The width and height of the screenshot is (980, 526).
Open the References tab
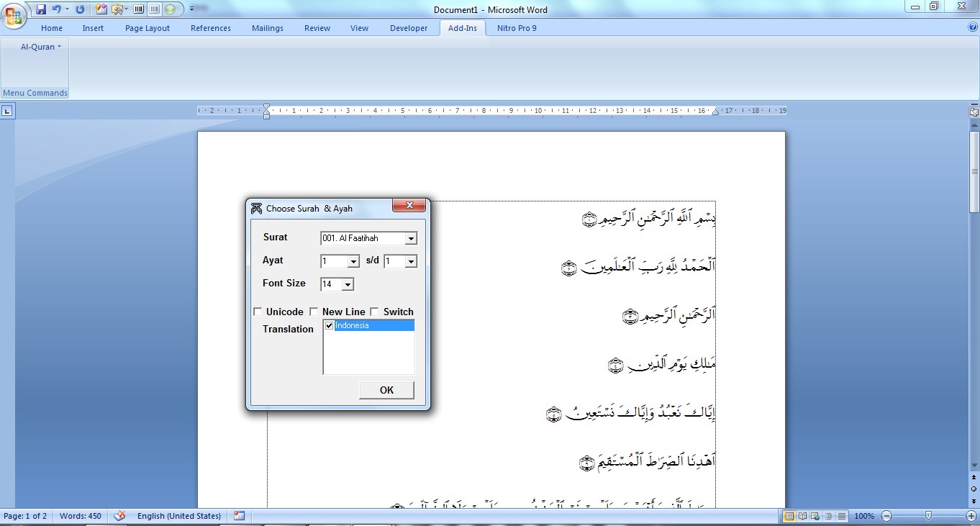pyautogui.click(x=211, y=28)
